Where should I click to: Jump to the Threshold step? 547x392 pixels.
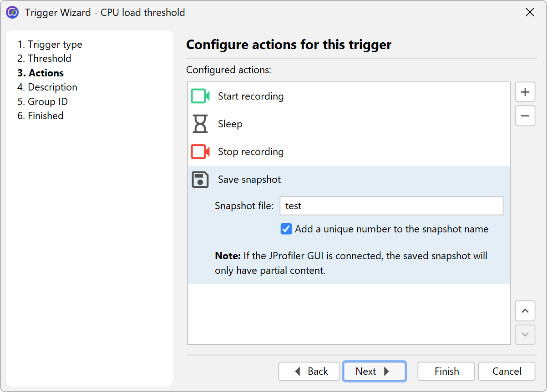point(44,59)
